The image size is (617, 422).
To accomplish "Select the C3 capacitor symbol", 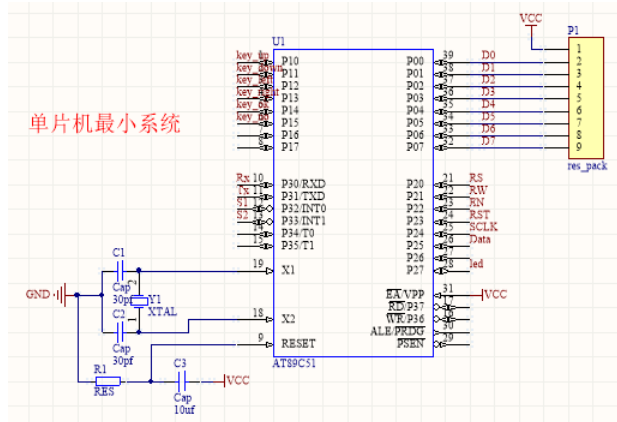I will click(181, 381).
